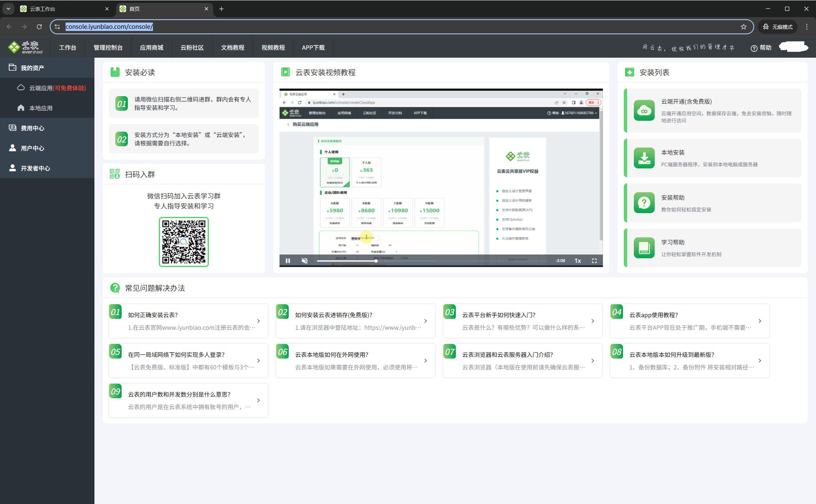
Task: Reload the page with refresh button
Action: 39,27
